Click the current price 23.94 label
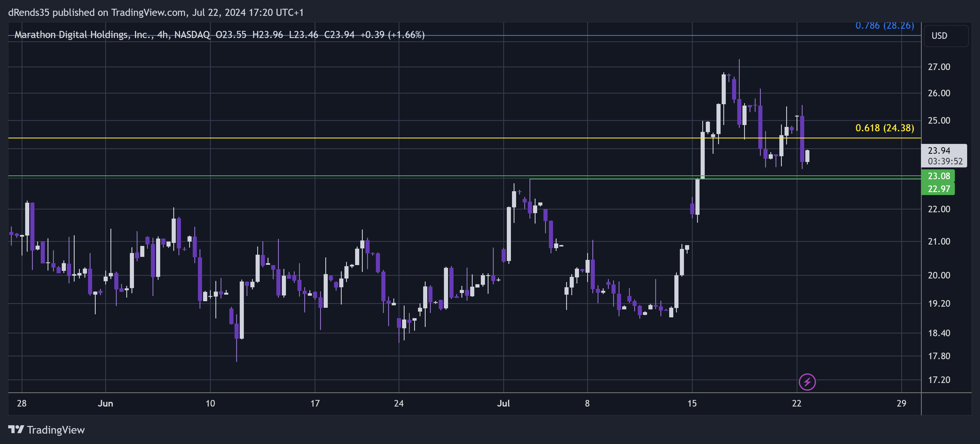Screen dimensions: 980x444 click(x=939, y=151)
